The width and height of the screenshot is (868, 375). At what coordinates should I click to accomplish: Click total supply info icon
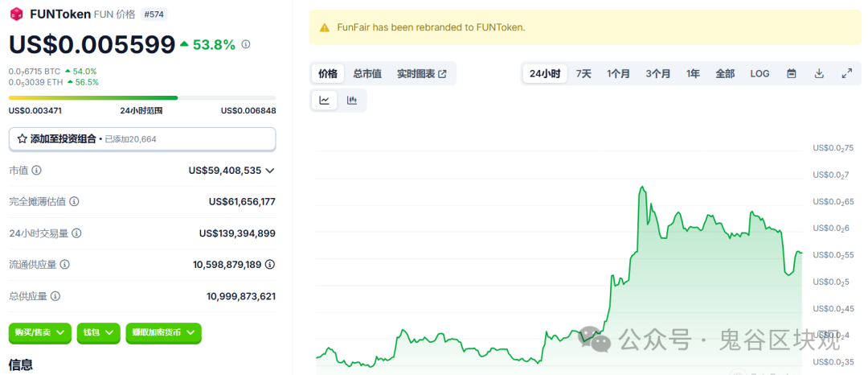[55, 296]
